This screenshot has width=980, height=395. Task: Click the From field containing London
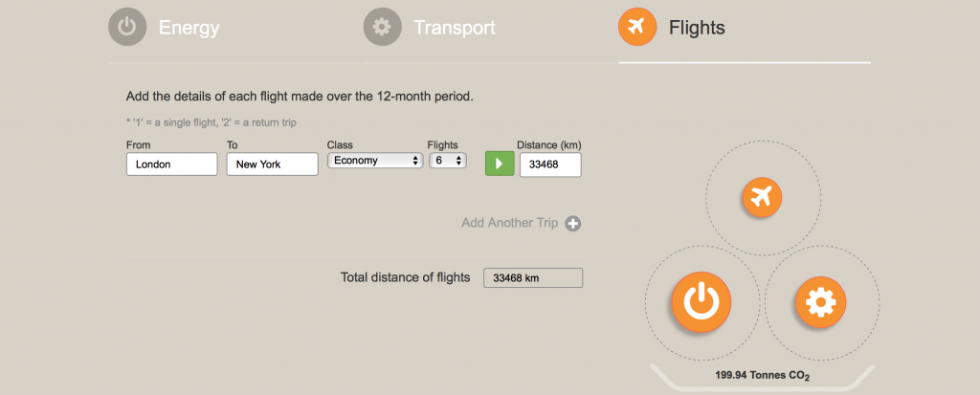click(x=172, y=165)
